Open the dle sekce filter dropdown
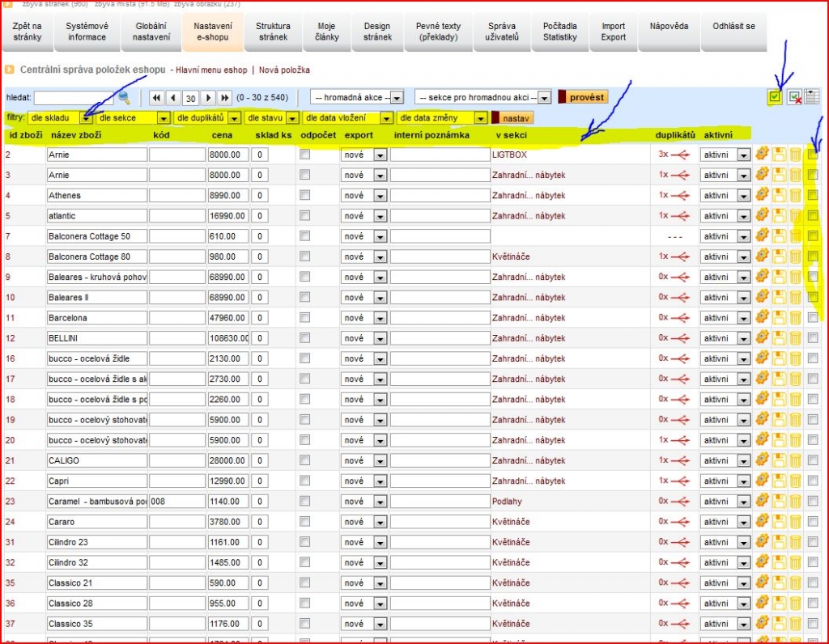 point(134,118)
